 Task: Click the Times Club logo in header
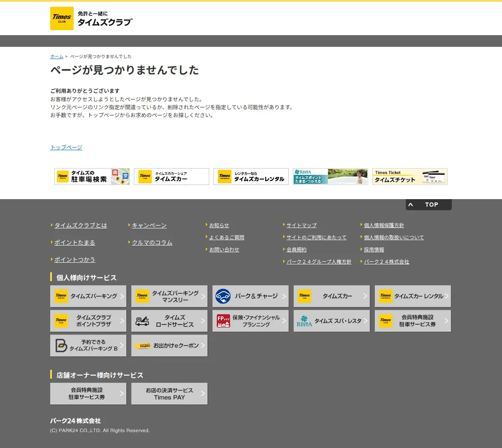[x=62, y=18]
